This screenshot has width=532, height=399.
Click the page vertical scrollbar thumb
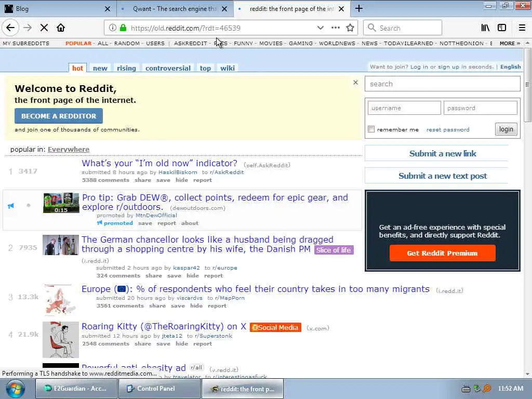click(527, 85)
